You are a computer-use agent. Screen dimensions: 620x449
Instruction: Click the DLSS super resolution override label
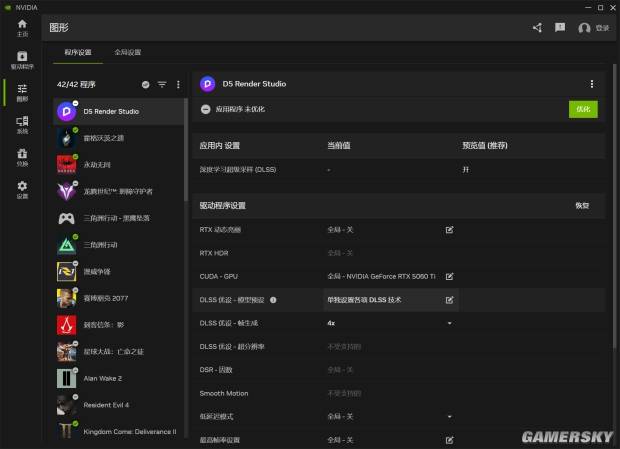[232, 347]
